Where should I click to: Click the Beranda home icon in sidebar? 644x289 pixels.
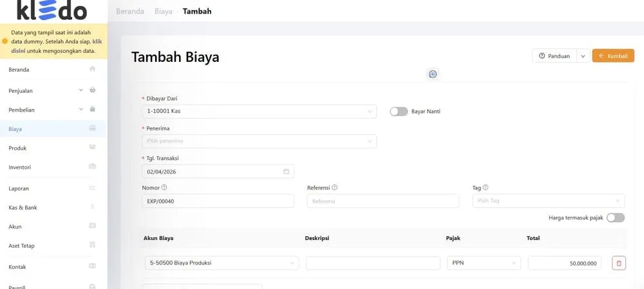(x=92, y=69)
